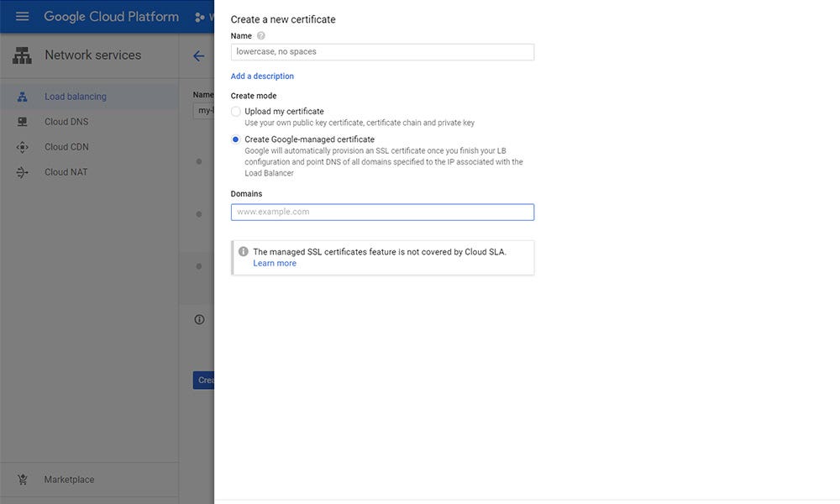The height and width of the screenshot is (504, 840).
Task: Click the Google Cloud Platform logo
Action: click(112, 17)
